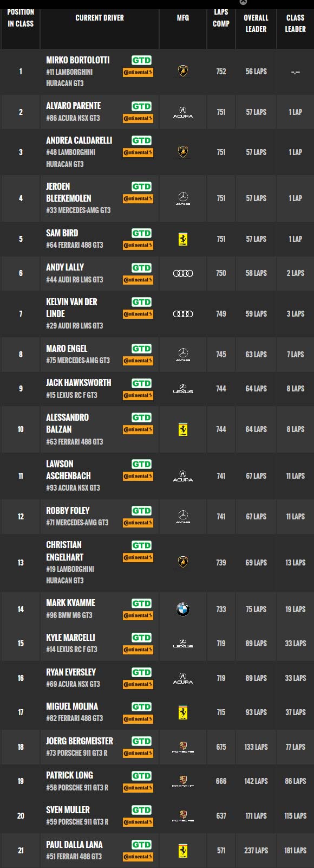Click the small round icon at top edge
The image size is (314, 868).
(243, 3)
